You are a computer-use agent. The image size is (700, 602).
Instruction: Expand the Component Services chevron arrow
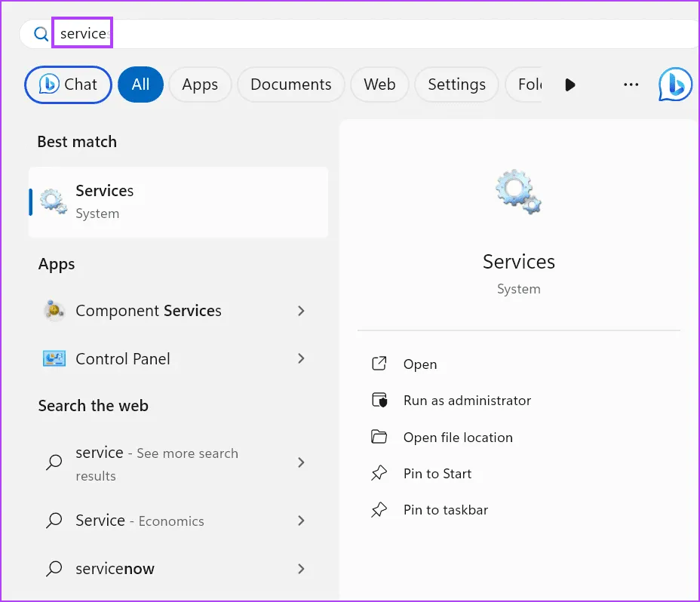pos(301,311)
